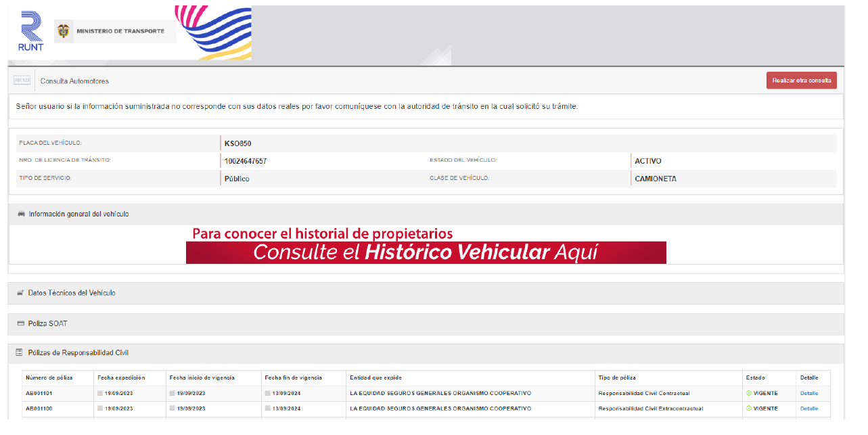868x435 pixels.
Task: Click the RUNT logo
Action: click(31, 31)
